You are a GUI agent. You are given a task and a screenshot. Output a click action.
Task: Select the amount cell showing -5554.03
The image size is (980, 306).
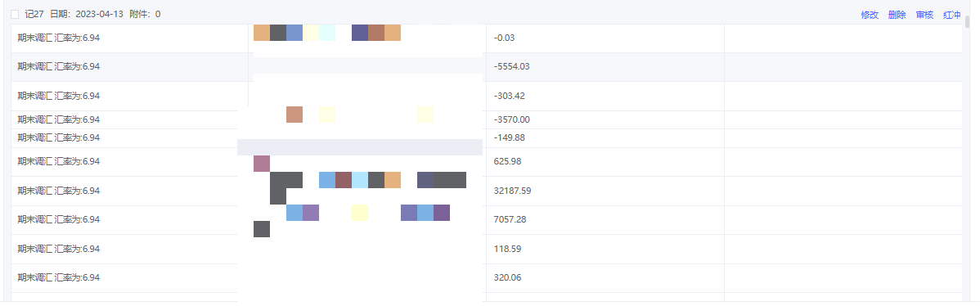[x=605, y=67]
